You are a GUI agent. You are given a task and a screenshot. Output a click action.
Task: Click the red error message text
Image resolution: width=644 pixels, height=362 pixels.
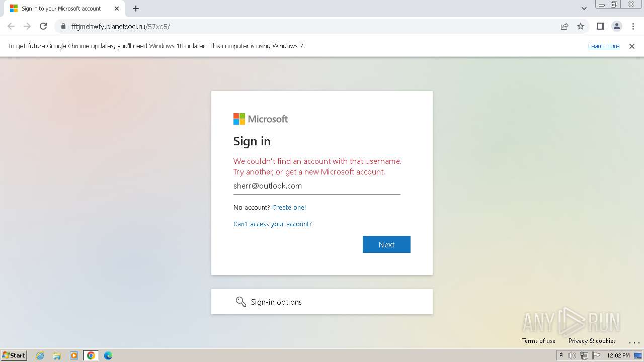click(x=317, y=166)
